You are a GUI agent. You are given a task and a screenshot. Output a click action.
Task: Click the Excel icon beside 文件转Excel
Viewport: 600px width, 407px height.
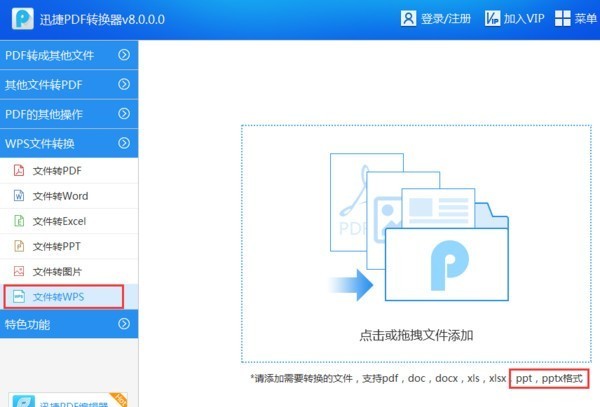[19, 221]
